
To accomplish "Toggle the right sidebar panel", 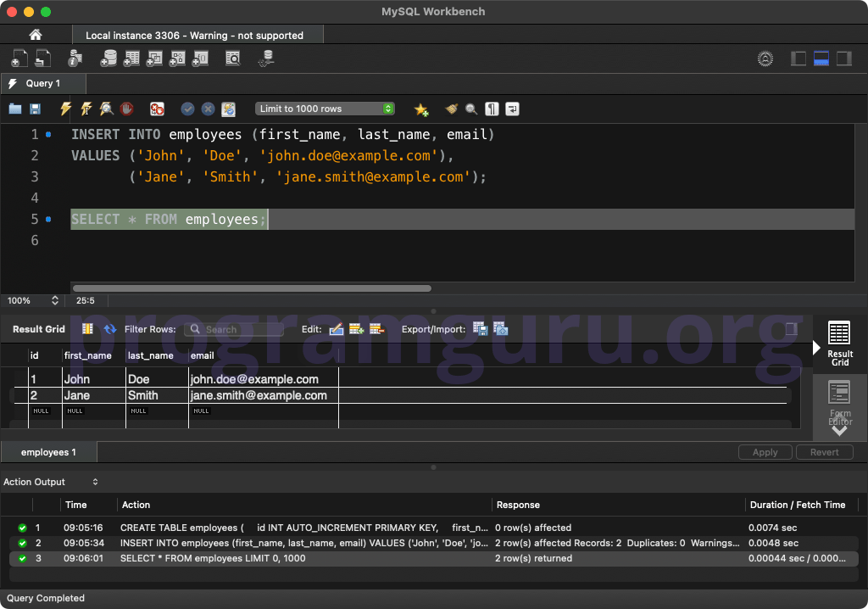I will coord(844,59).
